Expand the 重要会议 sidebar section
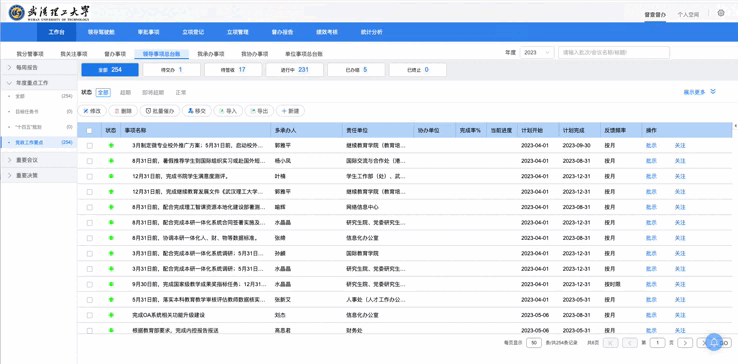738x364 pixels. click(39, 160)
